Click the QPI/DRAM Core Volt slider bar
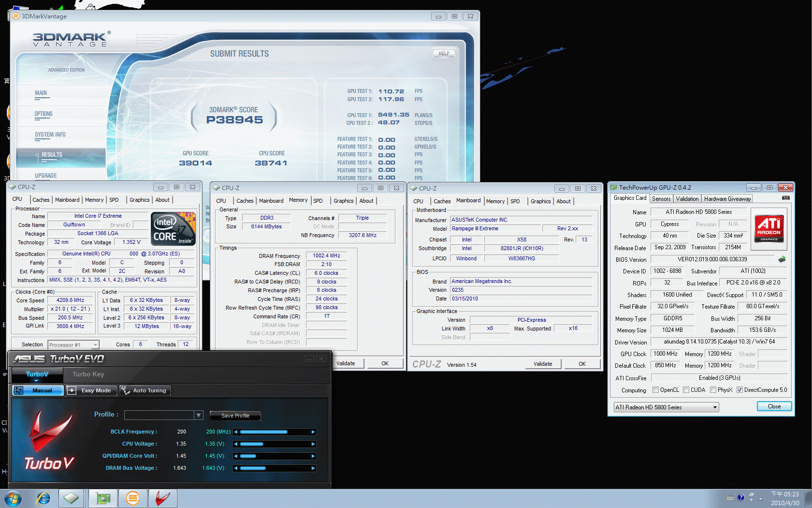Viewport: 812px width, 508px height. tap(275, 456)
